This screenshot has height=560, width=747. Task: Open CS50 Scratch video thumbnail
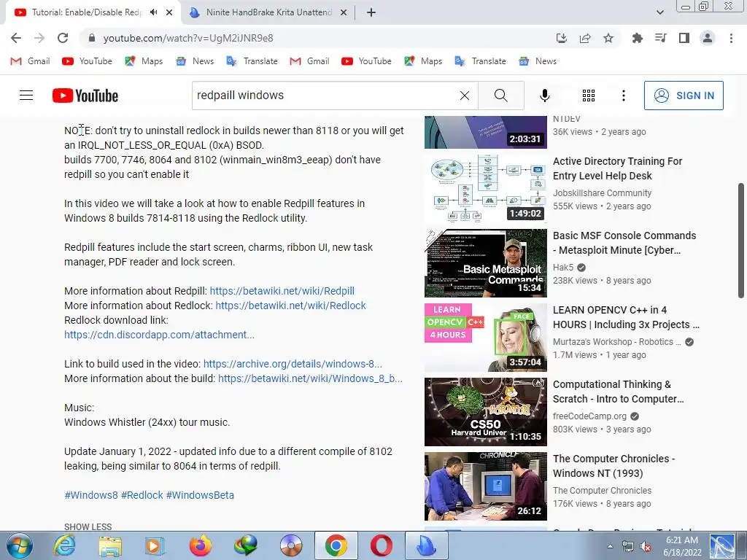click(x=485, y=412)
